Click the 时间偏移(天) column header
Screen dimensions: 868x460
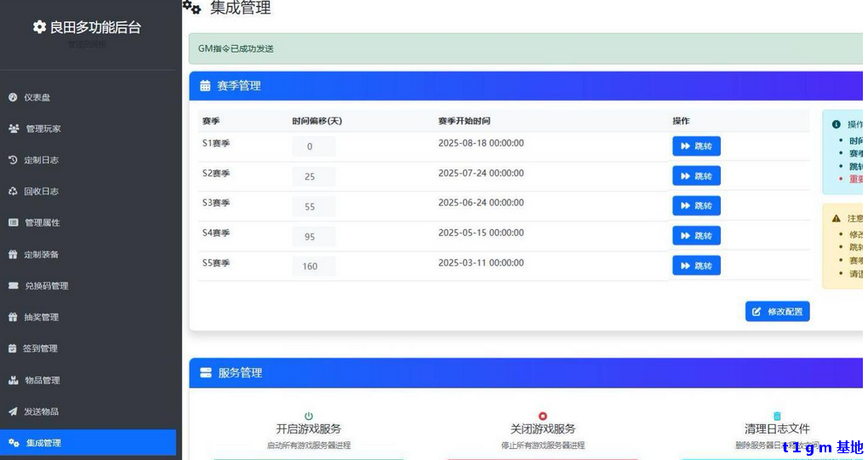pos(317,121)
